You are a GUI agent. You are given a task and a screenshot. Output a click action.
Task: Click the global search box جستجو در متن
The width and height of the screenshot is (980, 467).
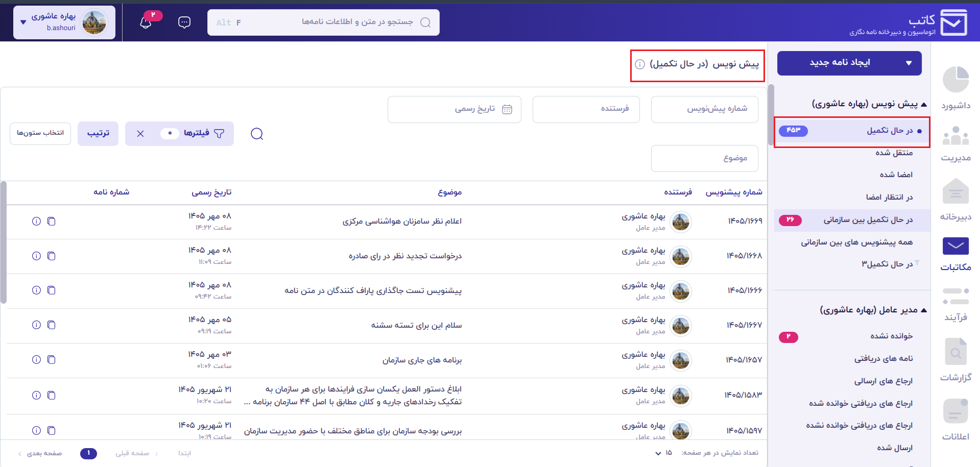(323, 22)
